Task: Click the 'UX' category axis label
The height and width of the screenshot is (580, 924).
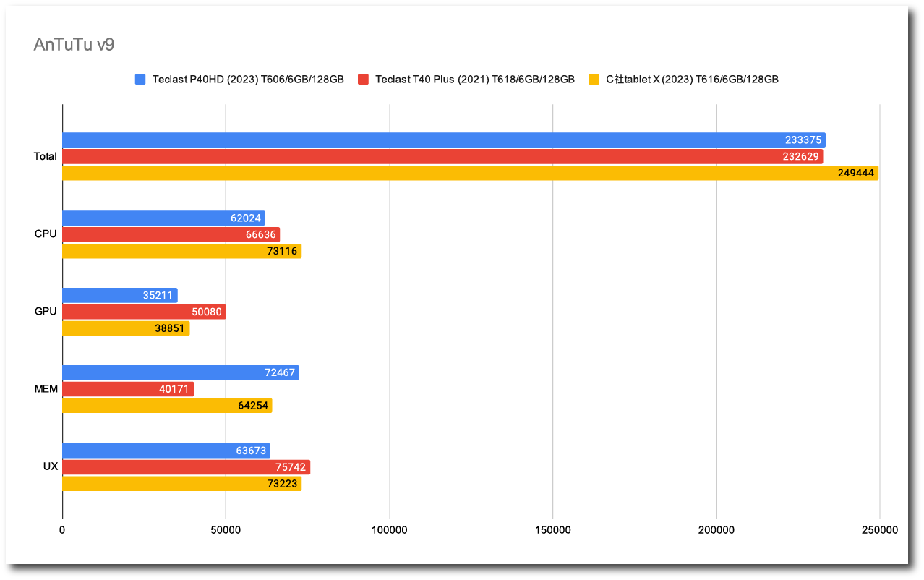Action: coord(50,467)
